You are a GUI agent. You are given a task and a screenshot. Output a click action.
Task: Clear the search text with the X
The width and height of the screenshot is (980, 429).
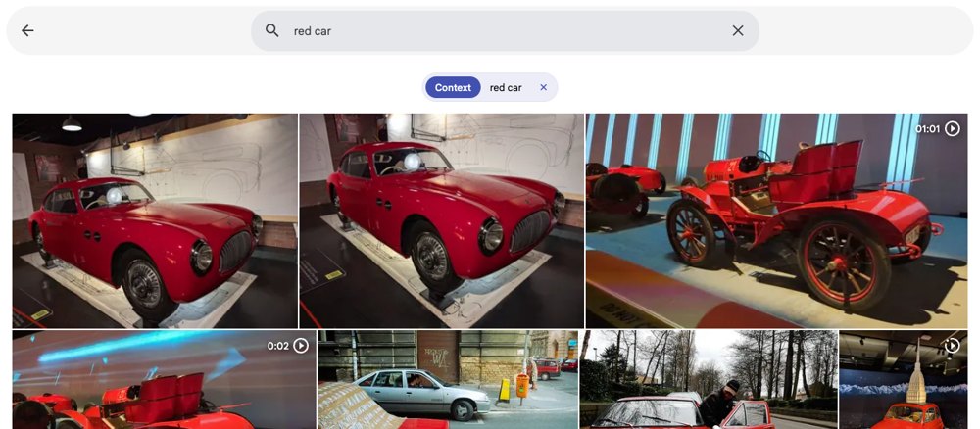(738, 30)
